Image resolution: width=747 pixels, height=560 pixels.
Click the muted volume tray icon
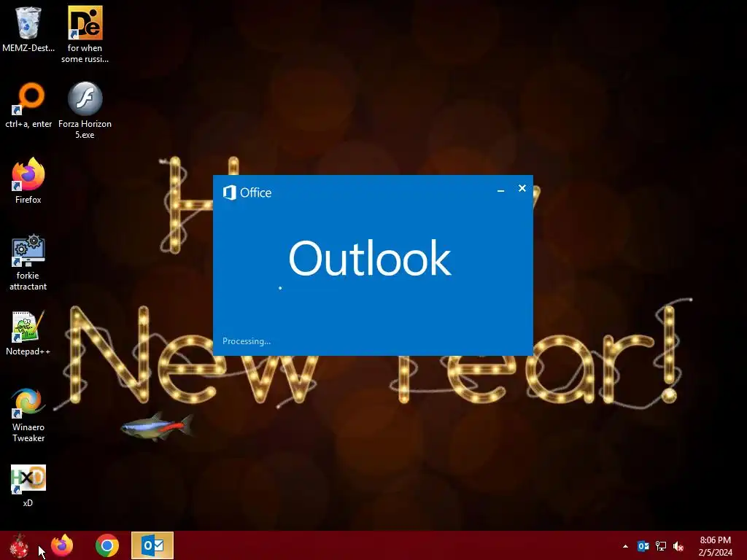pyautogui.click(x=678, y=546)
